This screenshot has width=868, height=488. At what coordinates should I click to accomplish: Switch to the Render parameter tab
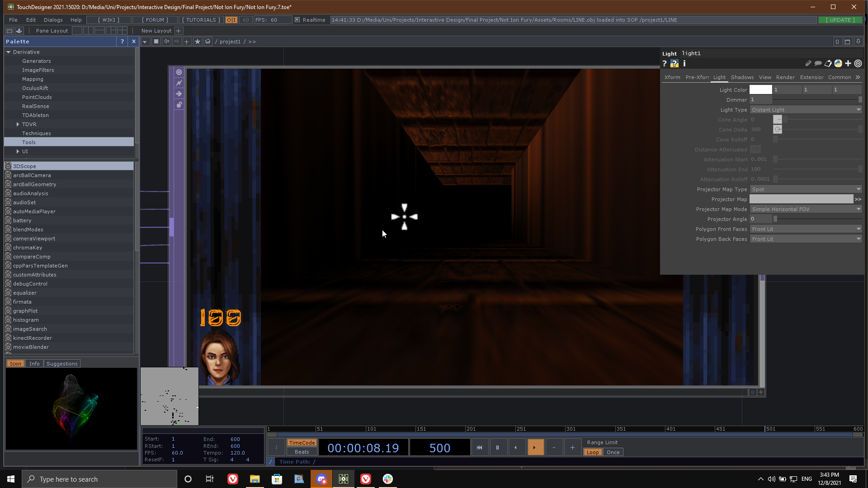[x=785, y=77]
